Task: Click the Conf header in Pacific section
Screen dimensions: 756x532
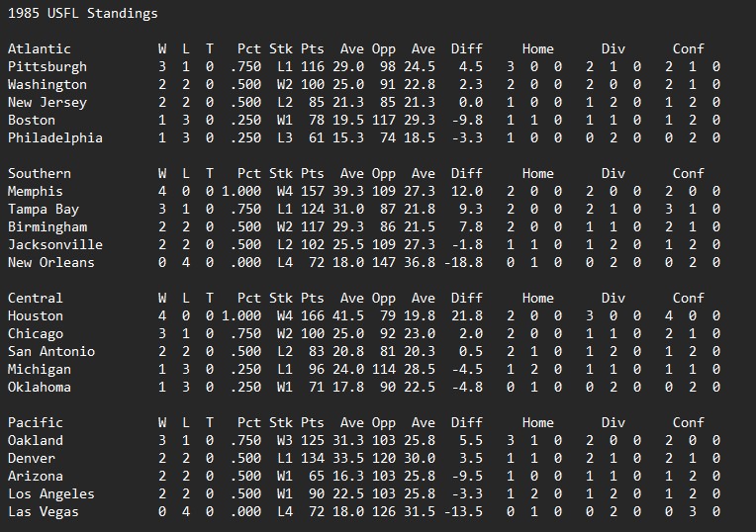Action: pyautogui.click(x=688, y=422)
